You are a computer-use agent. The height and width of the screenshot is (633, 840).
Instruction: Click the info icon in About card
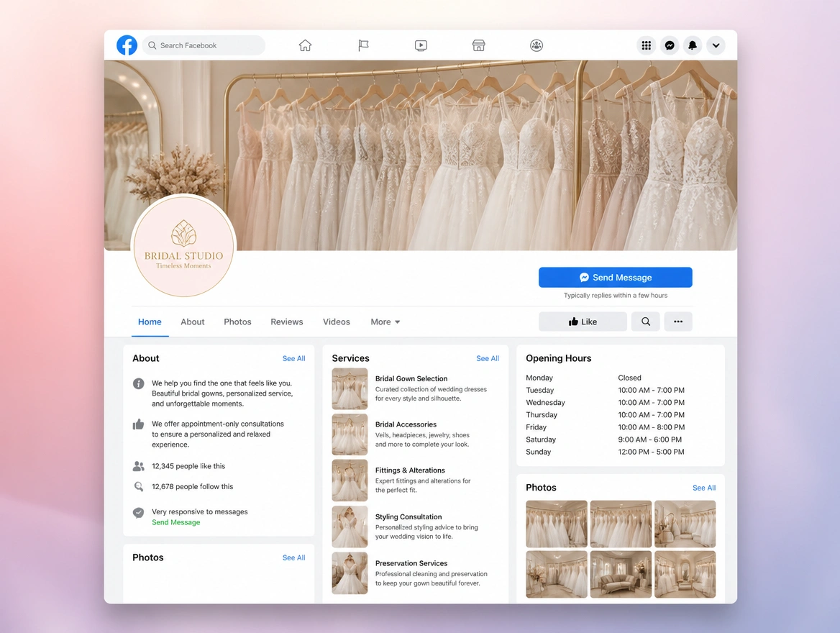click(138, 384)
